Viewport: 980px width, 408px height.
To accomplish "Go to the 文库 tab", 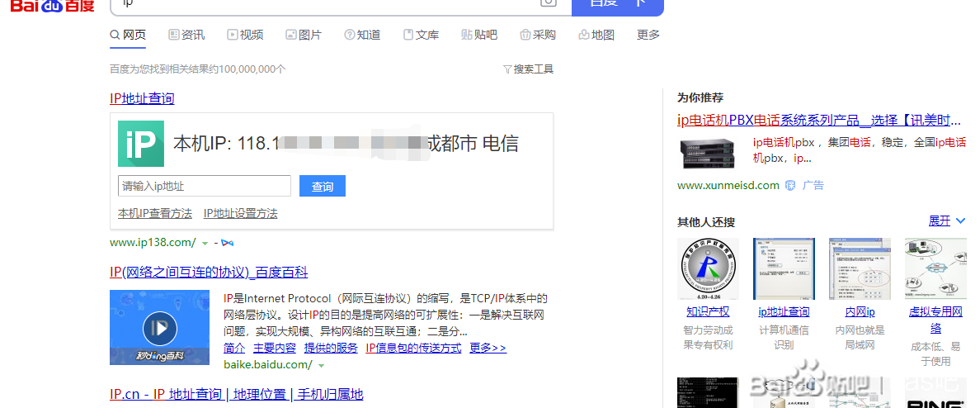I will (422, 35).
